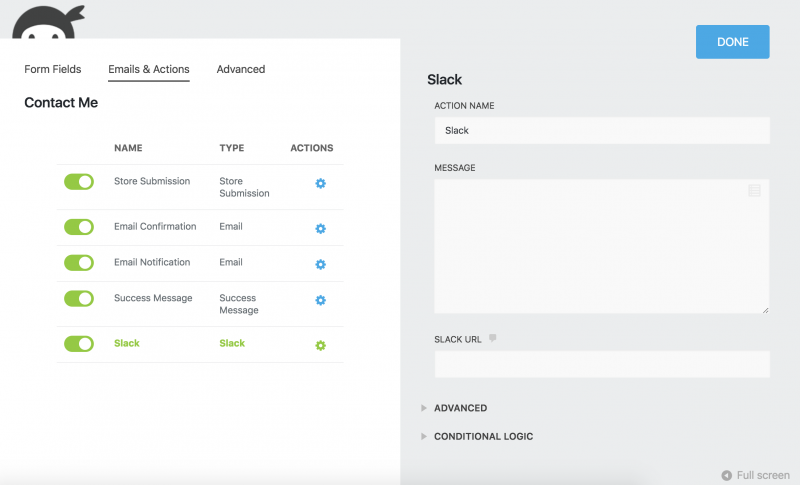Image resolution: width=800 pixels, height=485 pixels.
Task: Open settings gear for Success Message action
Action: point(320,300)
